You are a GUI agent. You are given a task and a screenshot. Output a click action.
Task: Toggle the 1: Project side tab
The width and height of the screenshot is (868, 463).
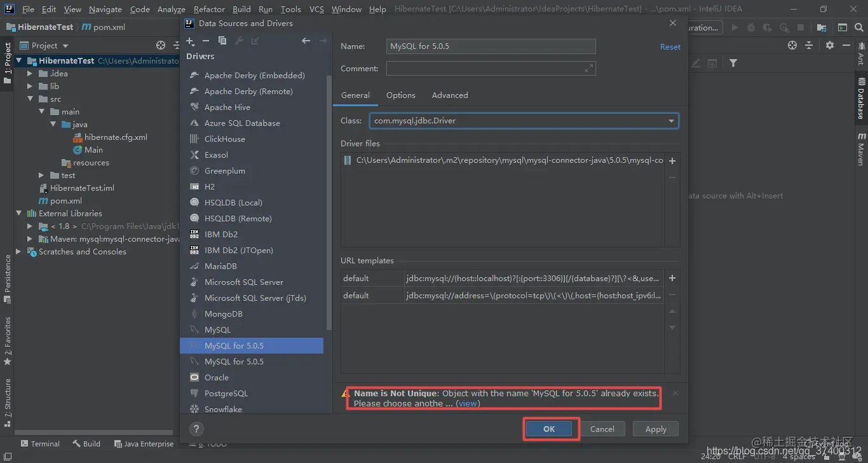[8, 64]
